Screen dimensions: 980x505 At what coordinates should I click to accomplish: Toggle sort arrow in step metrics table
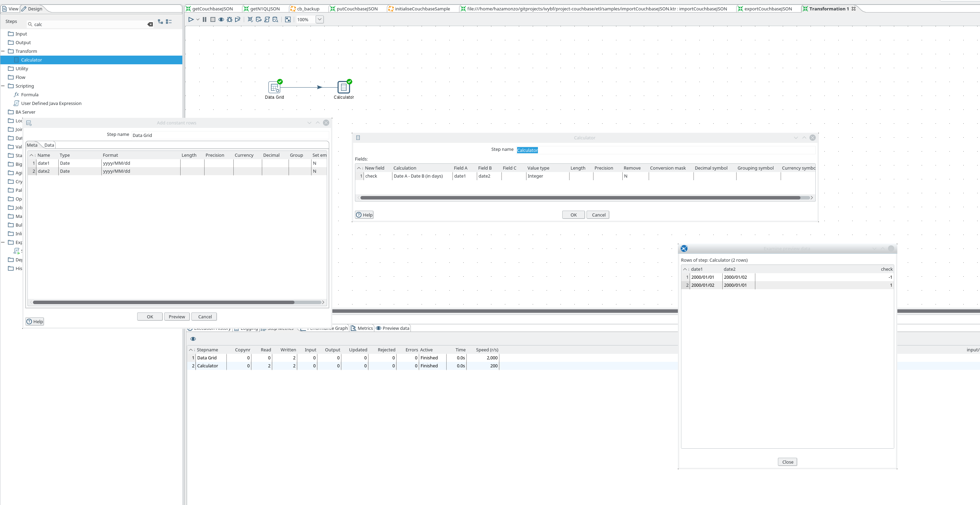191,350
